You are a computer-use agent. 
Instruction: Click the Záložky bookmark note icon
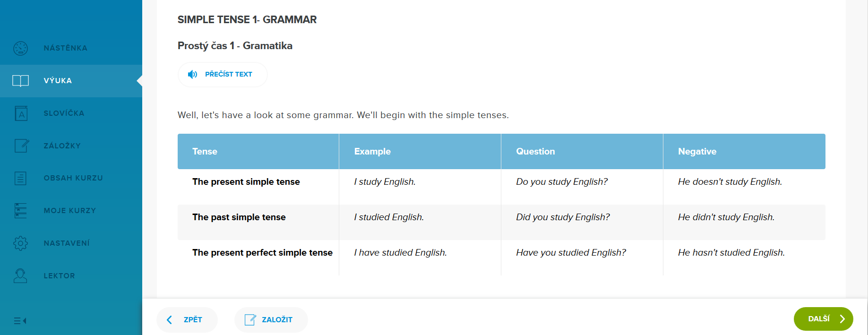(x=21, y=146)
